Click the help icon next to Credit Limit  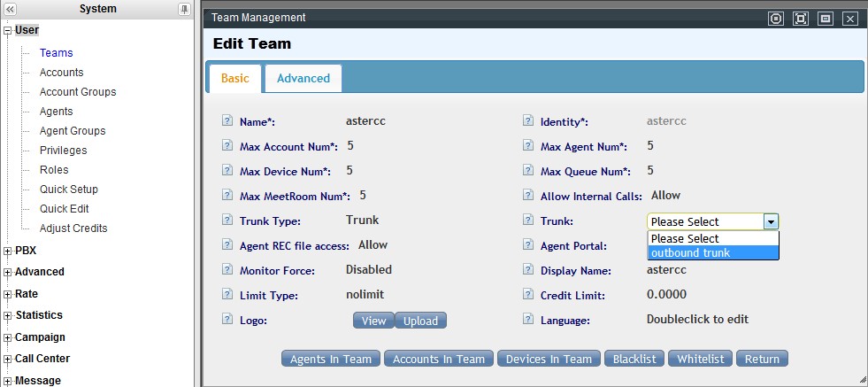point(528,295)
